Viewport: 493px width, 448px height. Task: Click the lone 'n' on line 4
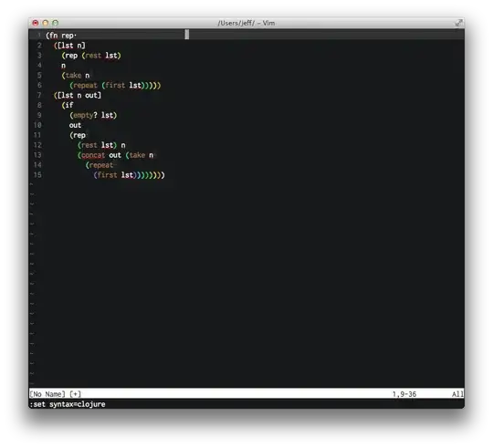64,66
